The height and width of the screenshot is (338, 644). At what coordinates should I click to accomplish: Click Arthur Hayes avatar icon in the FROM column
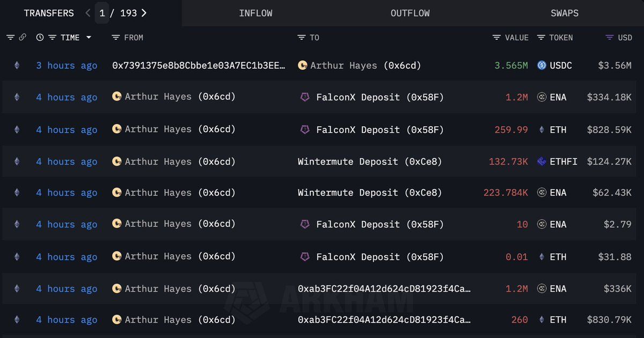[x=116, y=97]
